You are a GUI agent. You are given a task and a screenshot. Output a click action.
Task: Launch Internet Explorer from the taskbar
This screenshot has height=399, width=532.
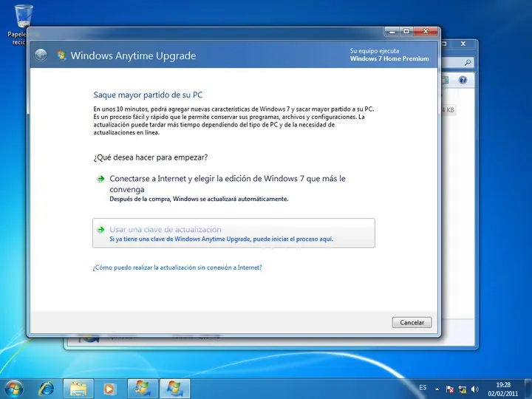(46, 389)
